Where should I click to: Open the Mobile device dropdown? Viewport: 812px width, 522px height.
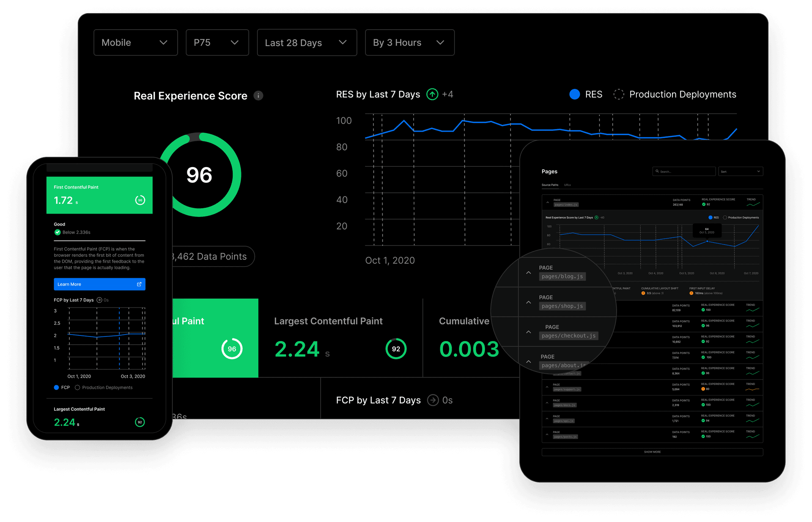pyautogui.click(x=135, y=42)
